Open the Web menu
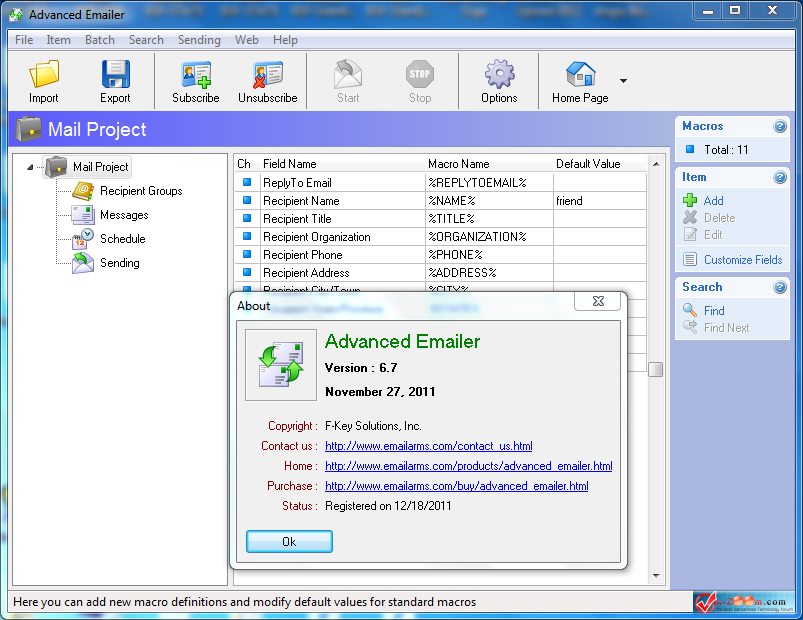 pyautogui.click(x=246, y=40)
